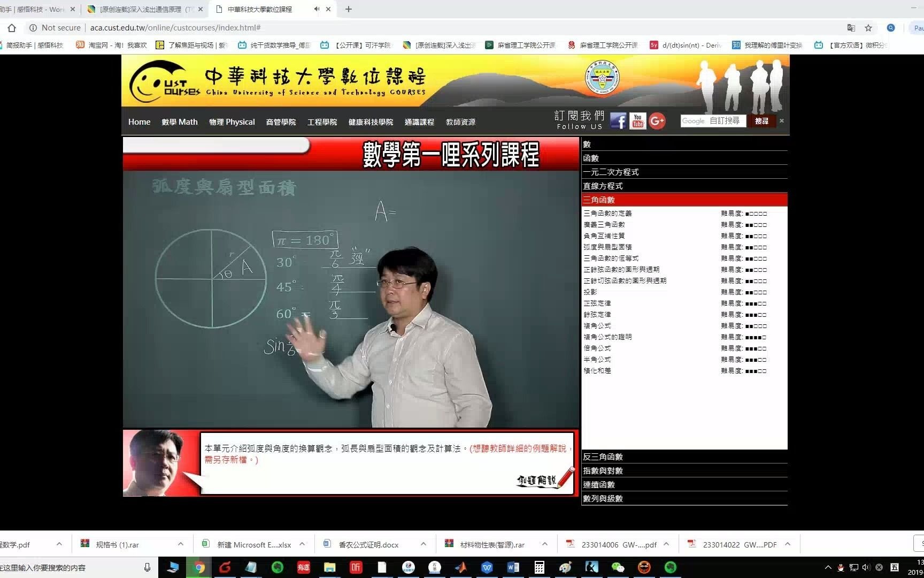Click the 搜尋 search button
Viewport: 924px width, 578px height.
pyautogui.click(x=761, y=121)
